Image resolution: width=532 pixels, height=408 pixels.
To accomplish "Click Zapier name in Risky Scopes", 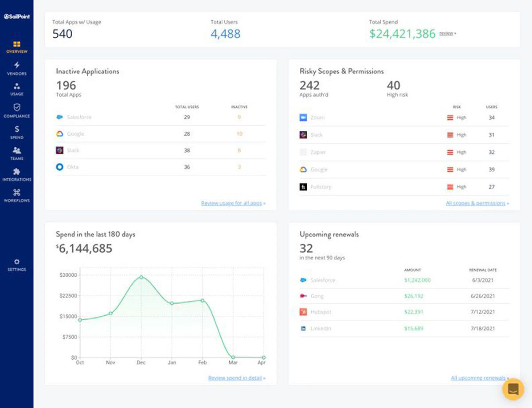I will point(318,152).
